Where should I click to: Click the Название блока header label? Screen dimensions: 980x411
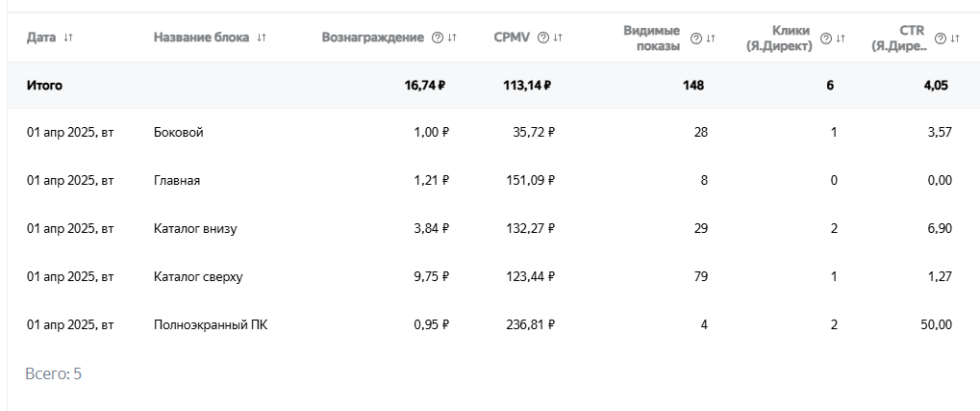(x=201, y=38)
